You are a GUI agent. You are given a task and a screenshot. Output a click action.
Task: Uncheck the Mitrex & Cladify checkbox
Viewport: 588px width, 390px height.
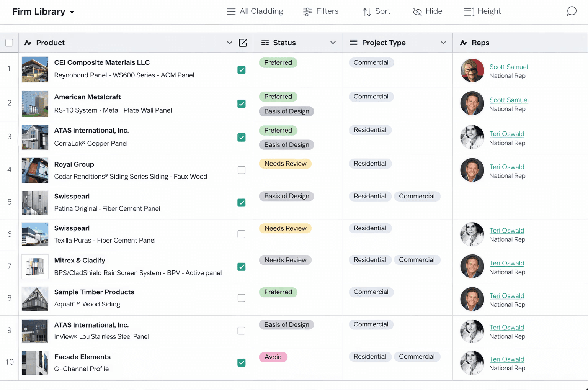tap(242, 267)
